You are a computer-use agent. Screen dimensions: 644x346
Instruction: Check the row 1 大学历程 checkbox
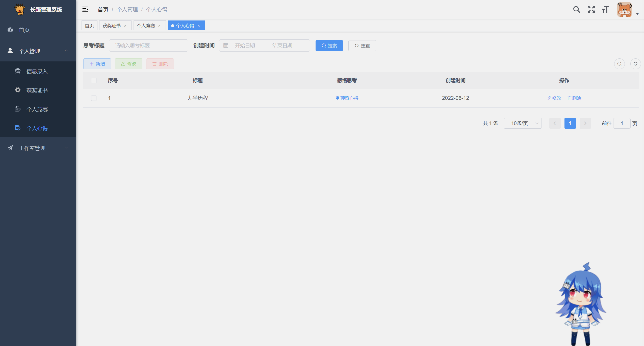coord(94,98)
